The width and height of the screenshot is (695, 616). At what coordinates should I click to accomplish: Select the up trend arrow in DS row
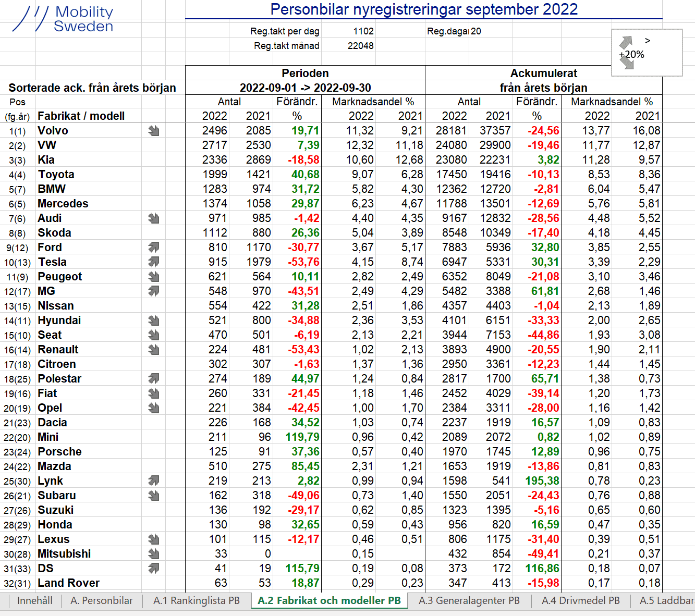click(x=153, y=569)
